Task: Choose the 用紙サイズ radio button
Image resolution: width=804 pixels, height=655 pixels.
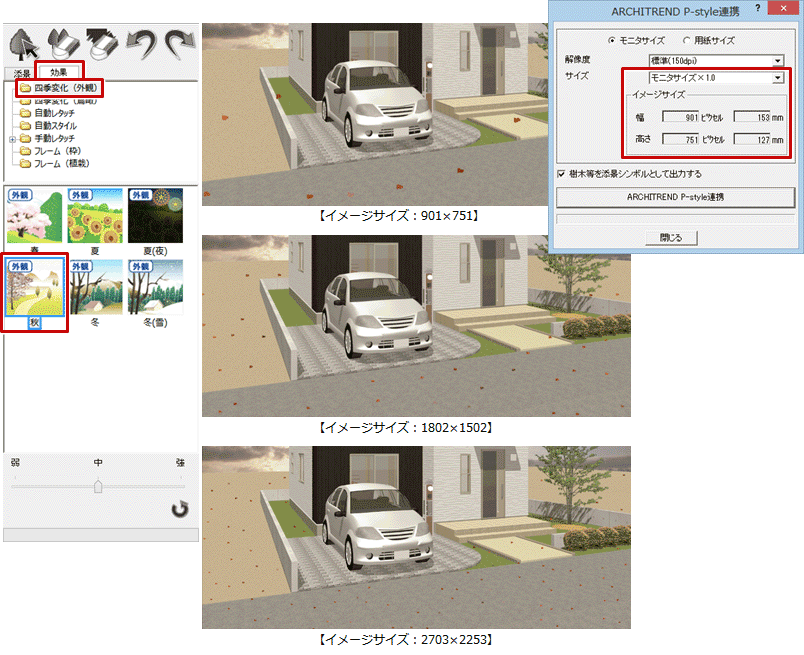Action: coord(686,41)
